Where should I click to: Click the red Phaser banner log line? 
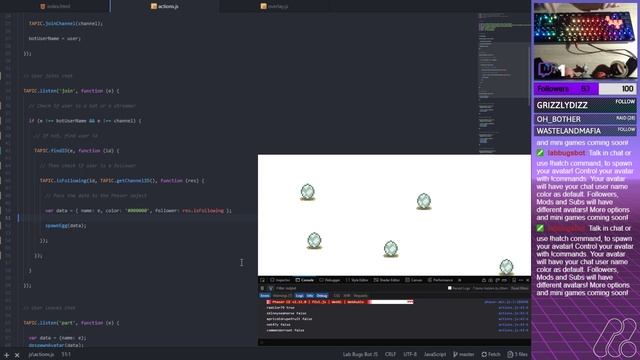(340, 302)
